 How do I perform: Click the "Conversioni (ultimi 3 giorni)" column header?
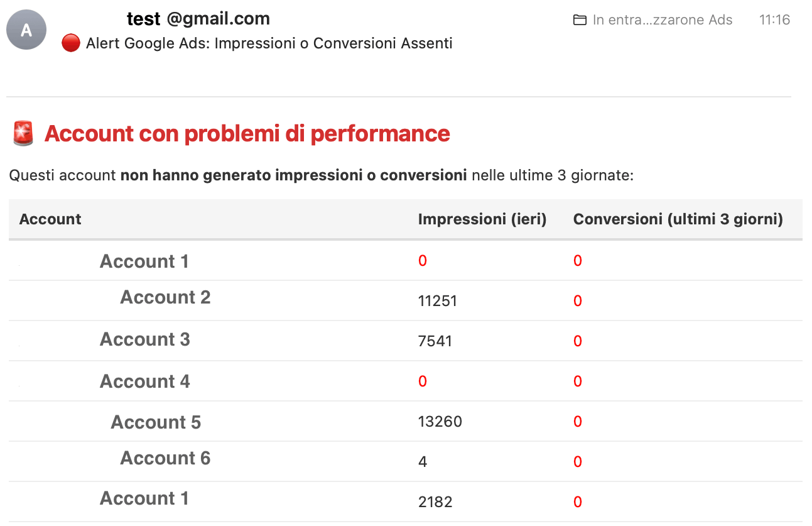tap(678, 219)
